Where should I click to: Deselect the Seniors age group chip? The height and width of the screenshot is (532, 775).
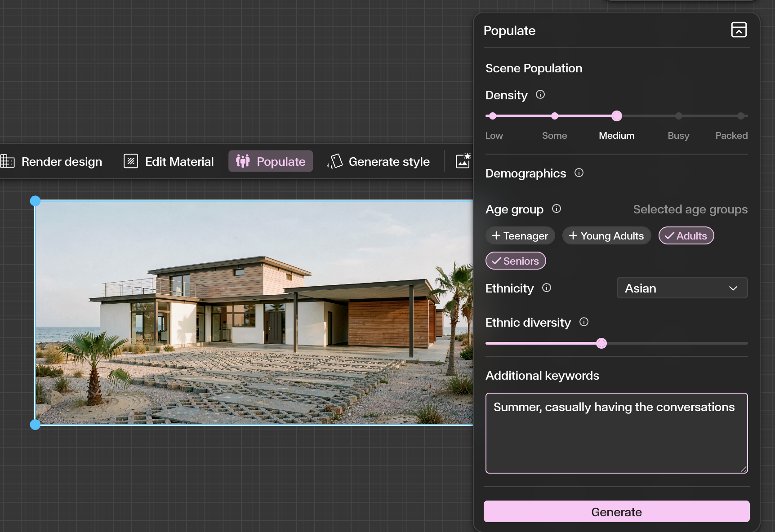[x=516, y=261]
